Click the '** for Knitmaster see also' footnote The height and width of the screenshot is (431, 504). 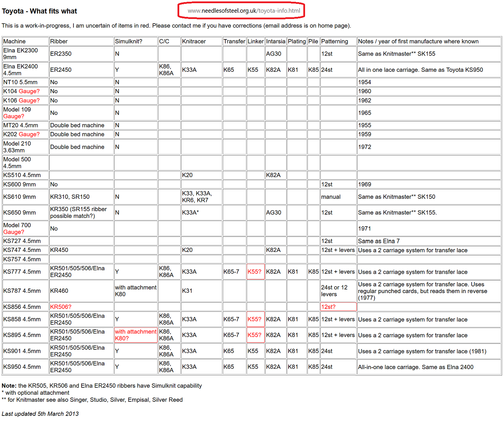coord(92,400)
